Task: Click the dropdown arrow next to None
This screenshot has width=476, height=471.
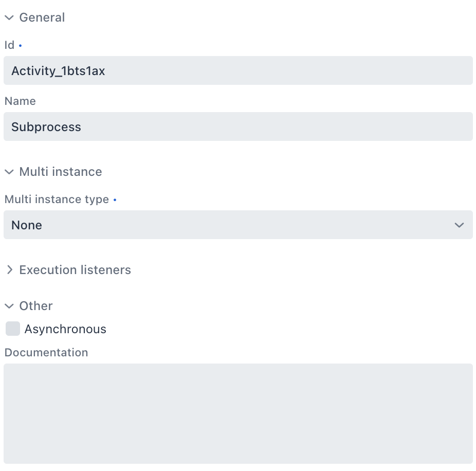Action: 459,225
